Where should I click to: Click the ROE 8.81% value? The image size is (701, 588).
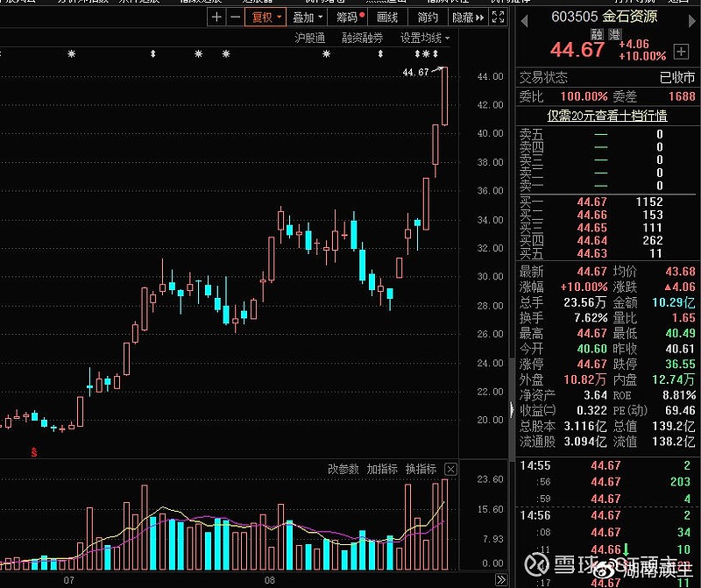679,395
